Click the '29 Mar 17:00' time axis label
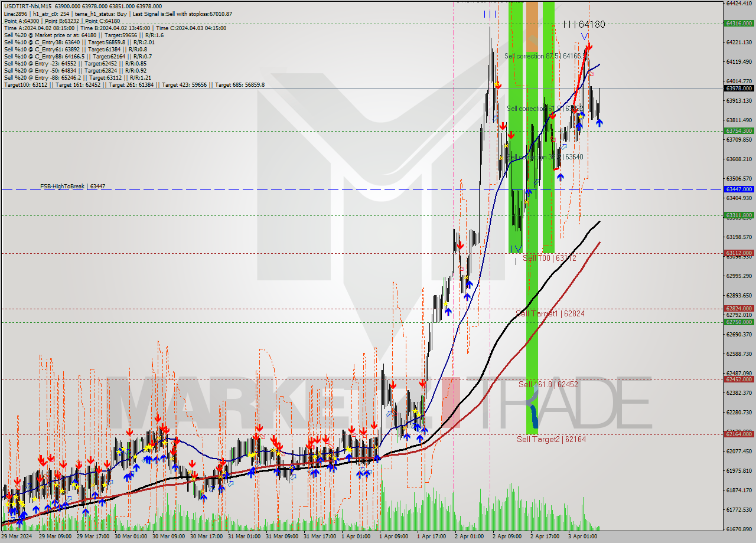Screen dimensions: 756x543 93,537
